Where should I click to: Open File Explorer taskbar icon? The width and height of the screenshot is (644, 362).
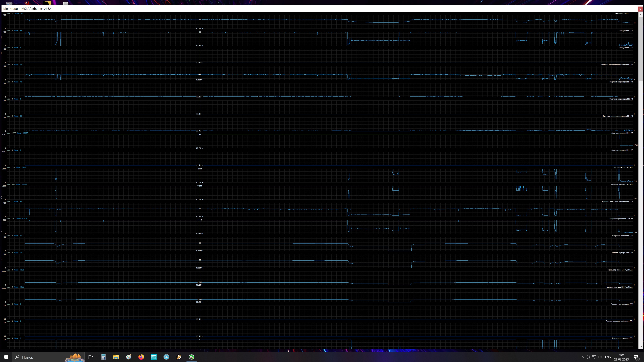(116, 357)
